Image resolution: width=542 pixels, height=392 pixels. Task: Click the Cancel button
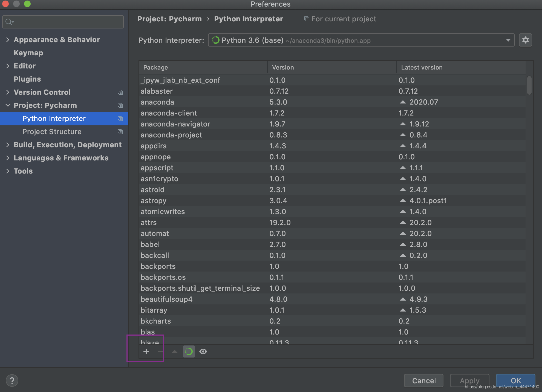424,381
